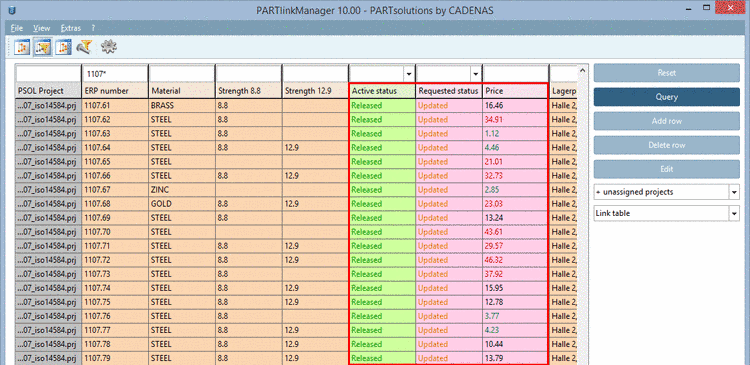This screenshot has height=365, width=750.
Task: Click the Strength 8.8 column header
Action: coord(249,91)
